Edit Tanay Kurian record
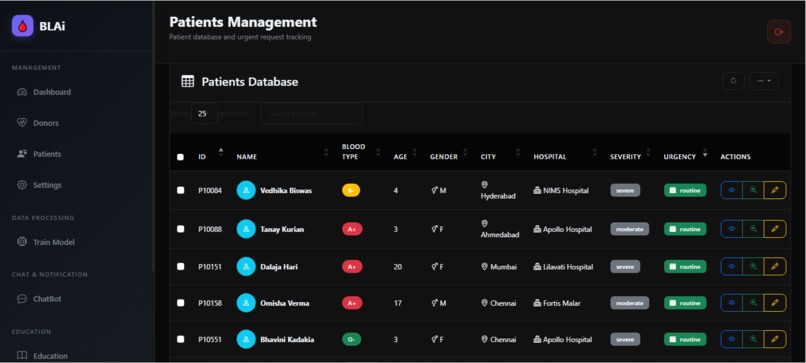Viewport: 806px width, 363px height. 775,229
